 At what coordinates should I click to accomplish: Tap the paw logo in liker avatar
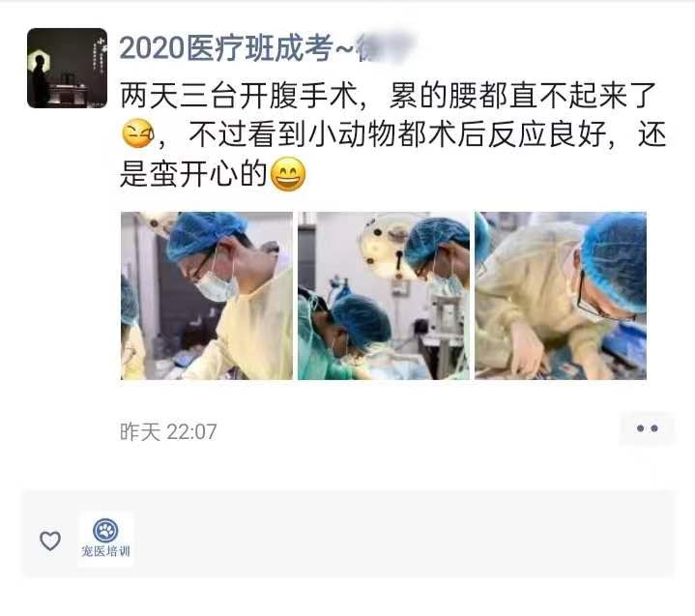point(105,530)
